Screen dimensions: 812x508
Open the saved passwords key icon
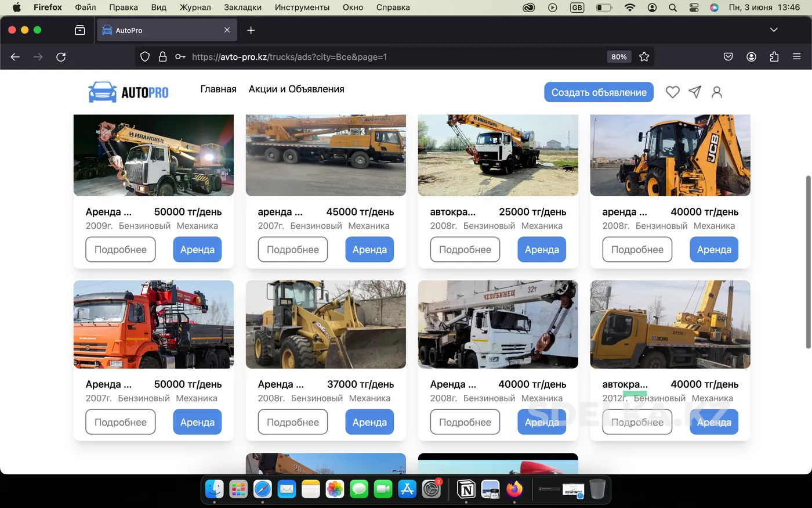[180, 57]
